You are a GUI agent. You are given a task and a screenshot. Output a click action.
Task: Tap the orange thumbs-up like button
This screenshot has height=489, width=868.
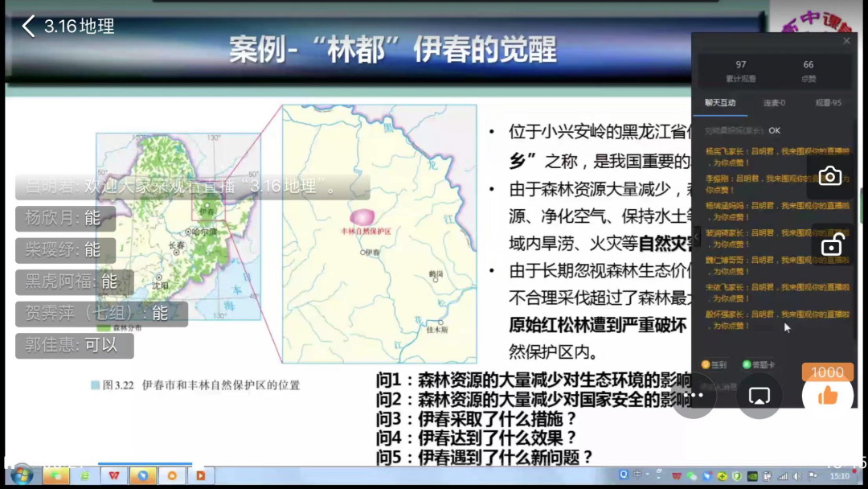tap(828, 396)
